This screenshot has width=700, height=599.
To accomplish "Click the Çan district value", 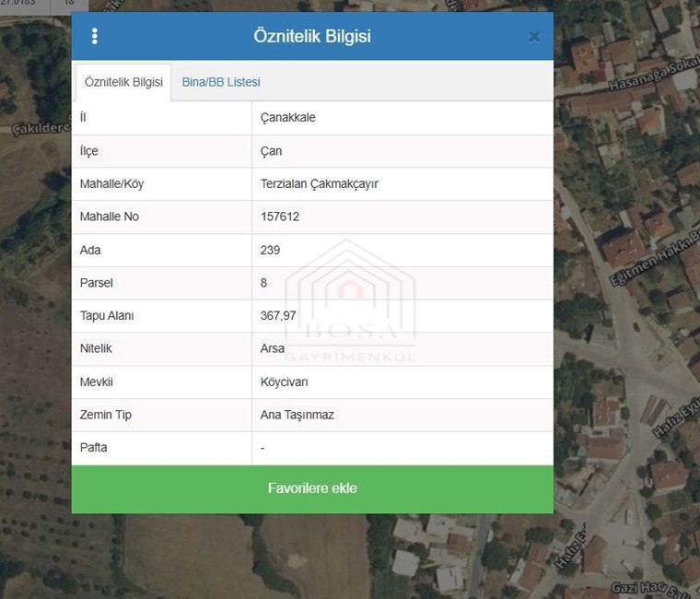I will pyautogui.click(x=271, y=151).
